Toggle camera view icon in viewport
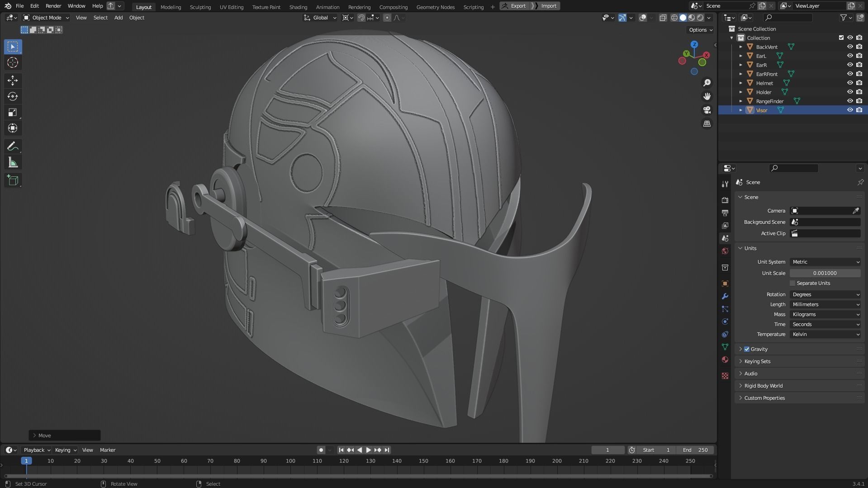 click(707, 110)
